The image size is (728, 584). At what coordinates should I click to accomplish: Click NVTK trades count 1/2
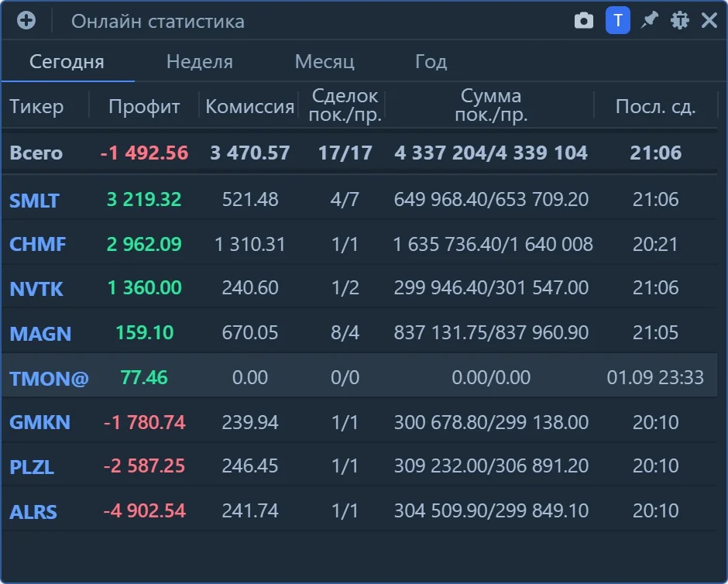pos(345,287)
